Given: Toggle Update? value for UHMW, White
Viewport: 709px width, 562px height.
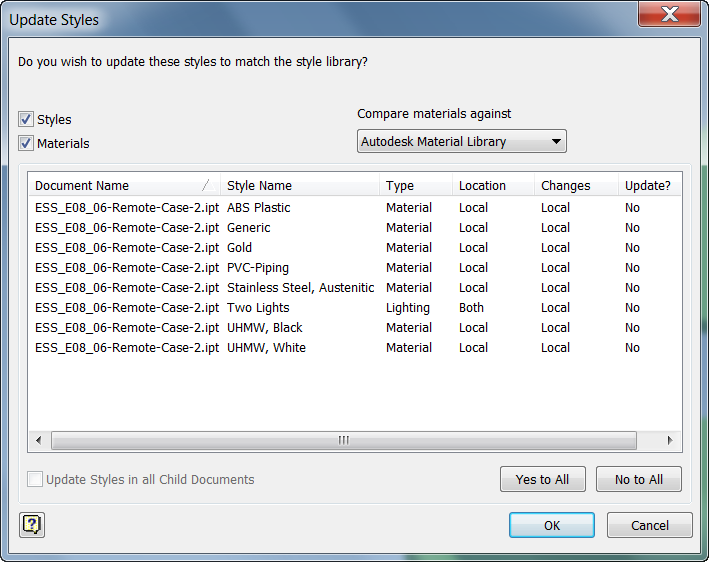Looking at the screenshot, I should coord(633,347).
